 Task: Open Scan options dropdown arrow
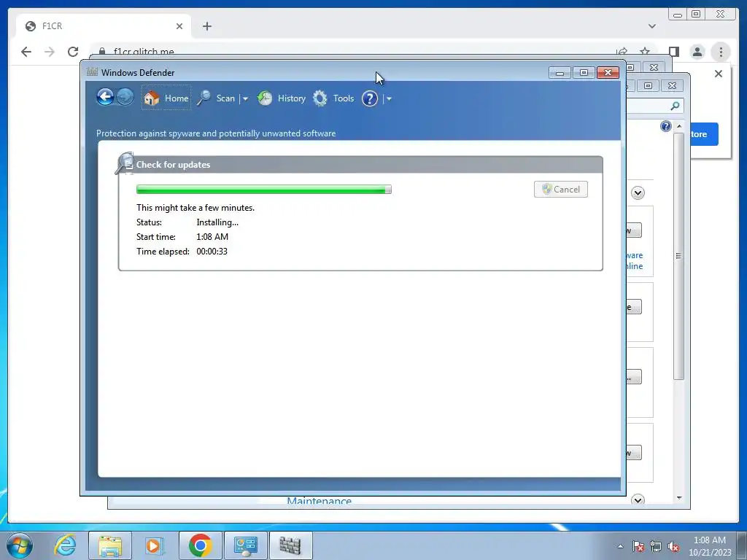[x=245, y=98]
